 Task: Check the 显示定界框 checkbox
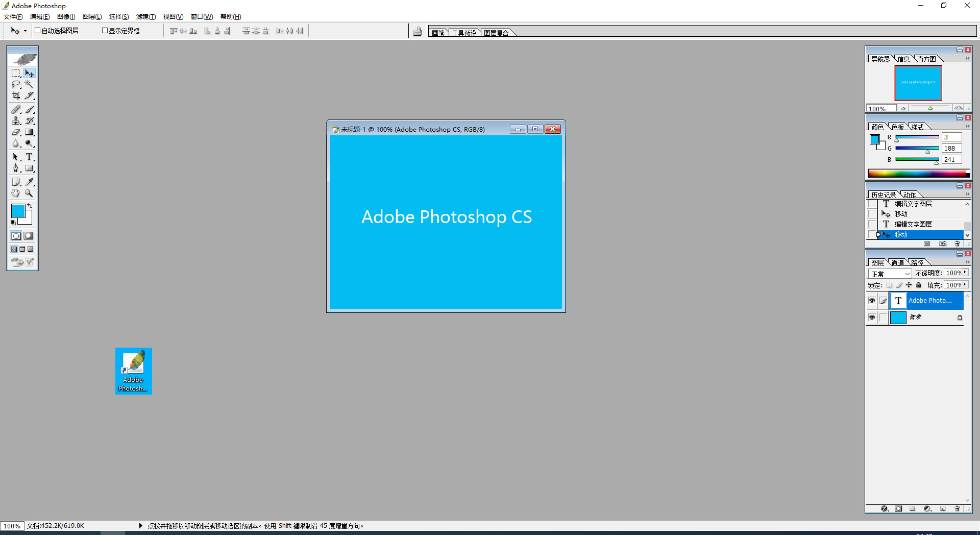[105, 31]
